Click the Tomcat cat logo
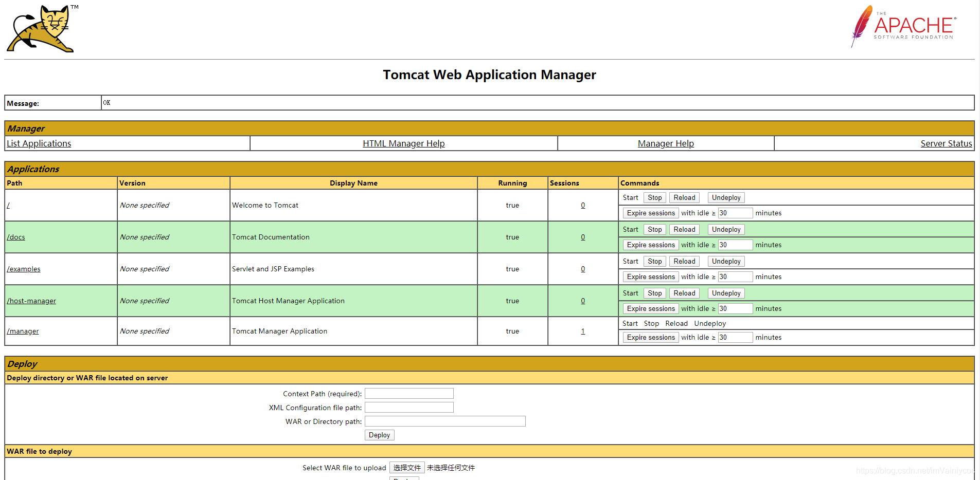The height and width of the screenshot is (480, 980). [42, 29]
